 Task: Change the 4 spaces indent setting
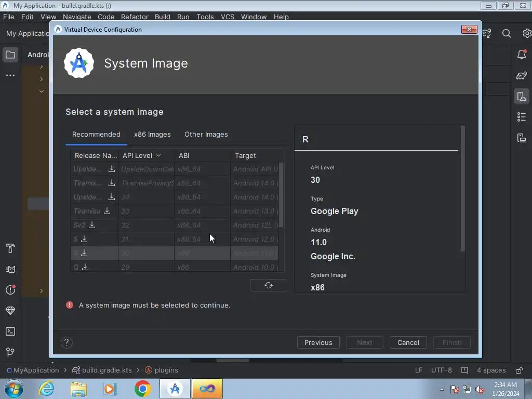pos(491,370)
